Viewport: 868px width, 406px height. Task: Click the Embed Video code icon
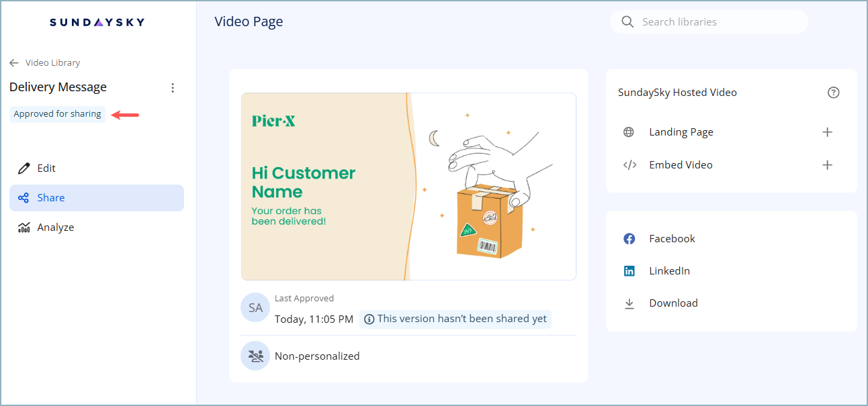[630, 165]
